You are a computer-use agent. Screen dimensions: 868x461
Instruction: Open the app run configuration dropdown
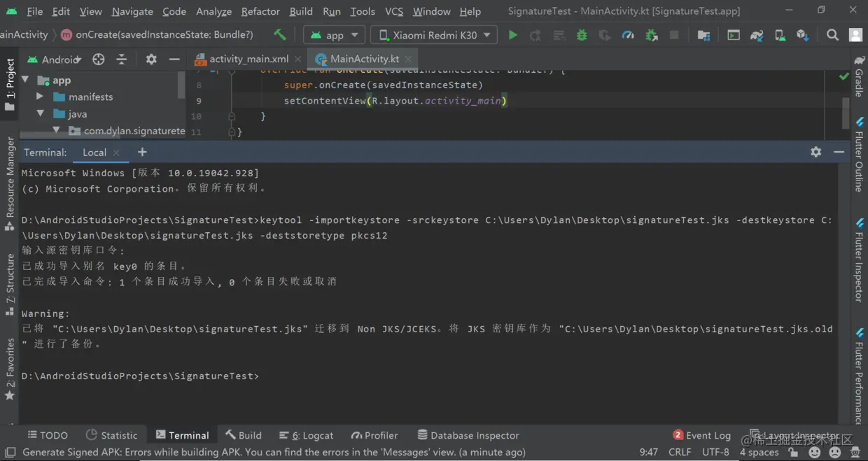coord(335,35)
